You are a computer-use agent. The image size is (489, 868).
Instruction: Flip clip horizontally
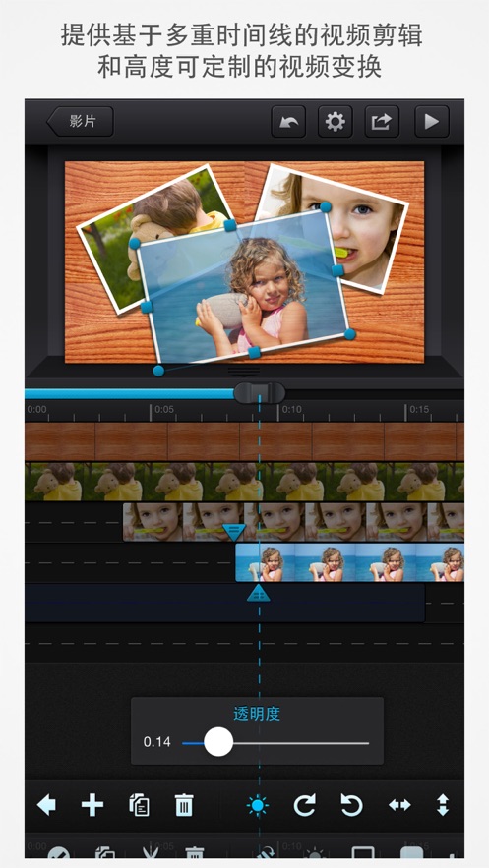pos(399,805)
